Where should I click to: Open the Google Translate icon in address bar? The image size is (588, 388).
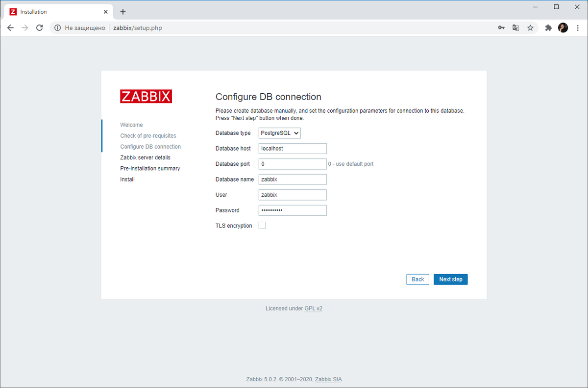(515, 28)
